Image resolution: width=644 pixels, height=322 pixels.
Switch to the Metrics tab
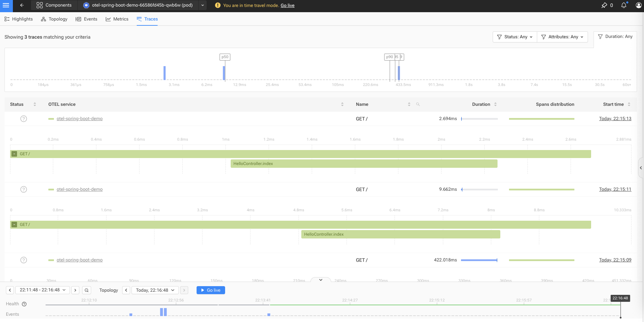pos(117,19)
